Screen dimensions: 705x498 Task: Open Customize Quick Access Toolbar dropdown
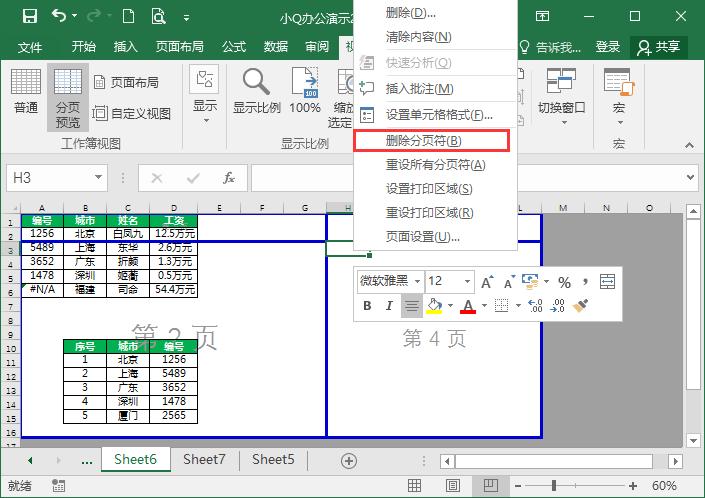186,18
